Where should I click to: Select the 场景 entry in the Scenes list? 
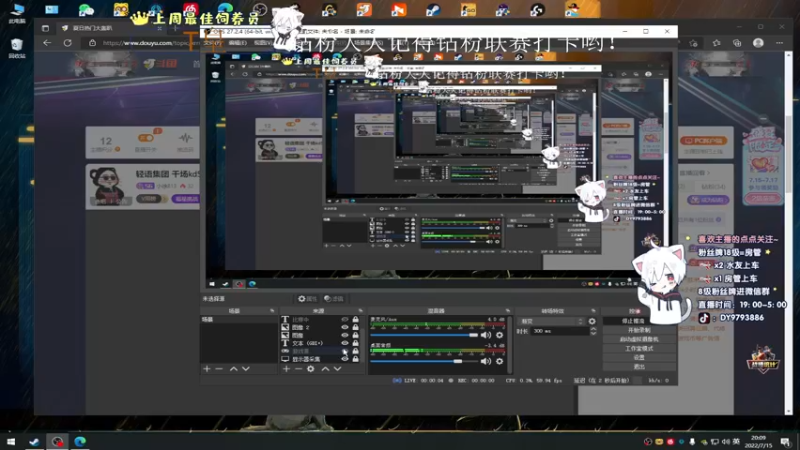coord(239,319)
